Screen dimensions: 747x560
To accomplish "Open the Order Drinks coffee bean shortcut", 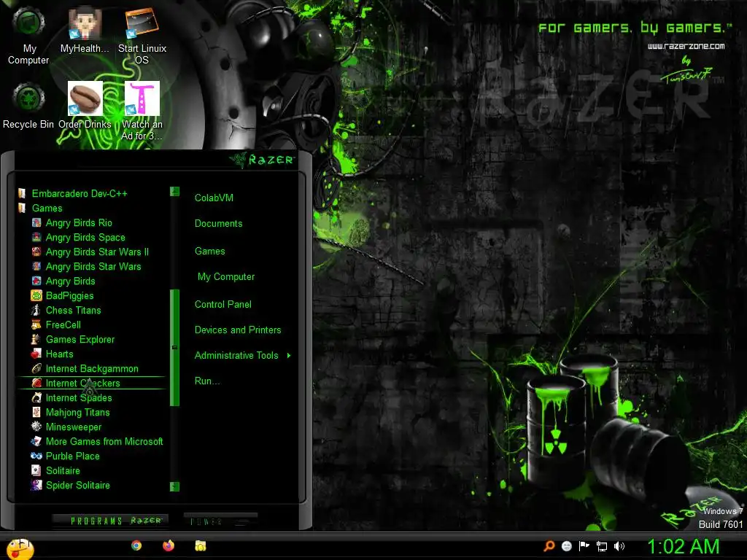I will tap(85, 105).
